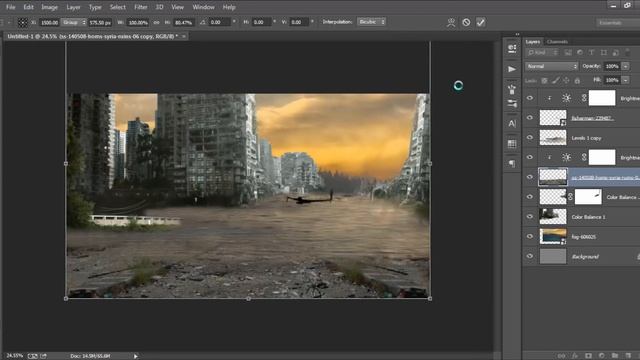Open the layer filter Kind dropdown

coord(542,53)
